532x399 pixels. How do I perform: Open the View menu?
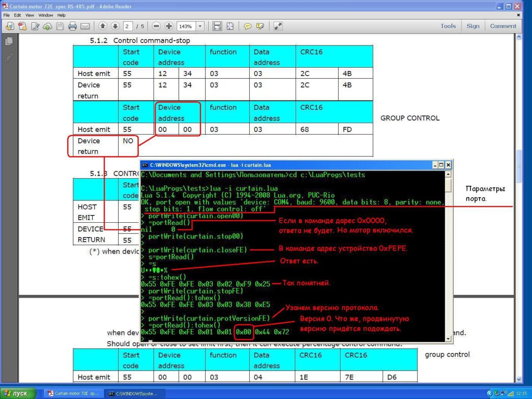point(30,15)
